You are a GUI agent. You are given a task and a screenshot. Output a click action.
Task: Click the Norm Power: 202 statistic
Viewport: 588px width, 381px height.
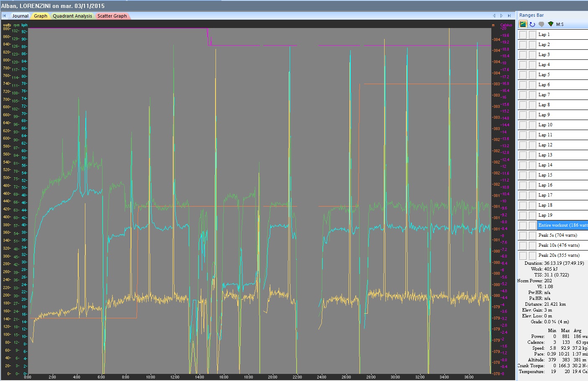coord(534,281)
